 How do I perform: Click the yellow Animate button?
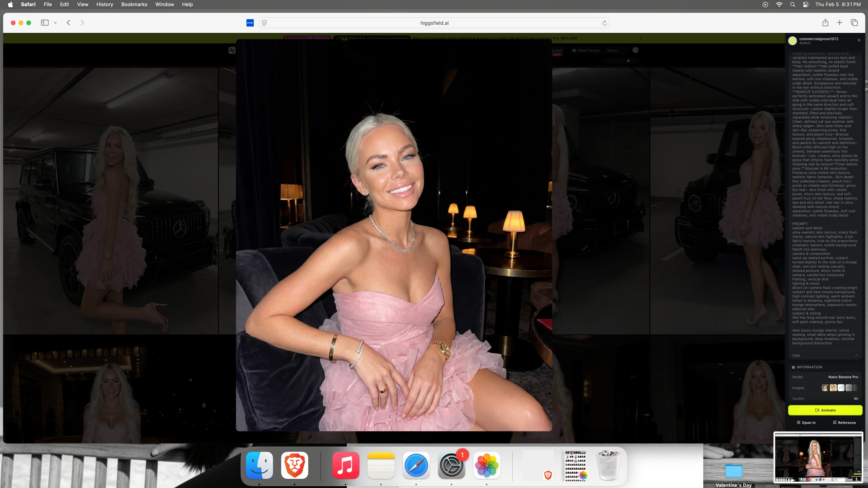coord(825,410)
